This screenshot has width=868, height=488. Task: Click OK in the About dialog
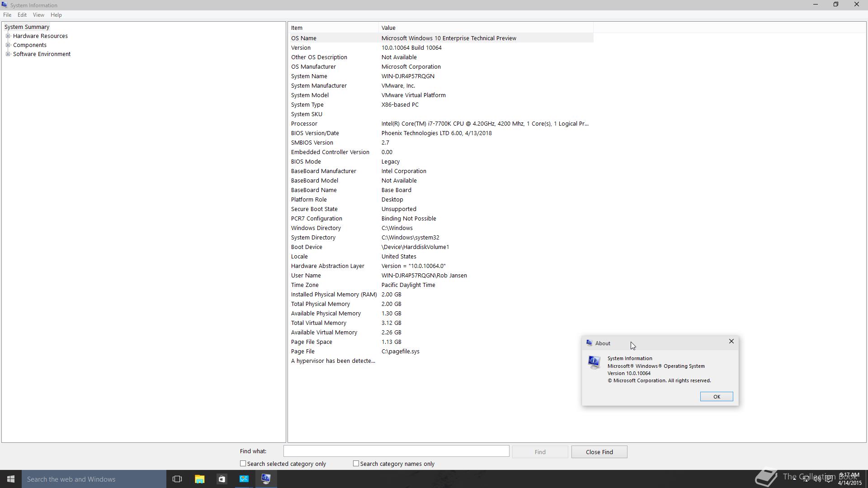[x=717, y=397]
